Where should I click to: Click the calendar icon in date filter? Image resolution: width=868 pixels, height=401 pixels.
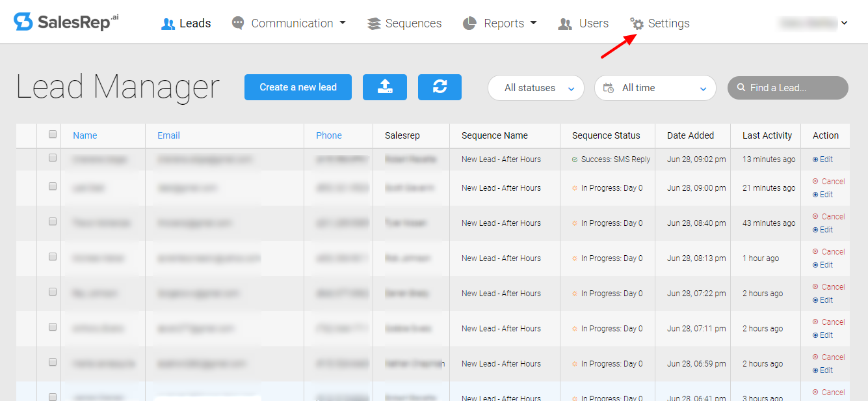click(609, 88)
